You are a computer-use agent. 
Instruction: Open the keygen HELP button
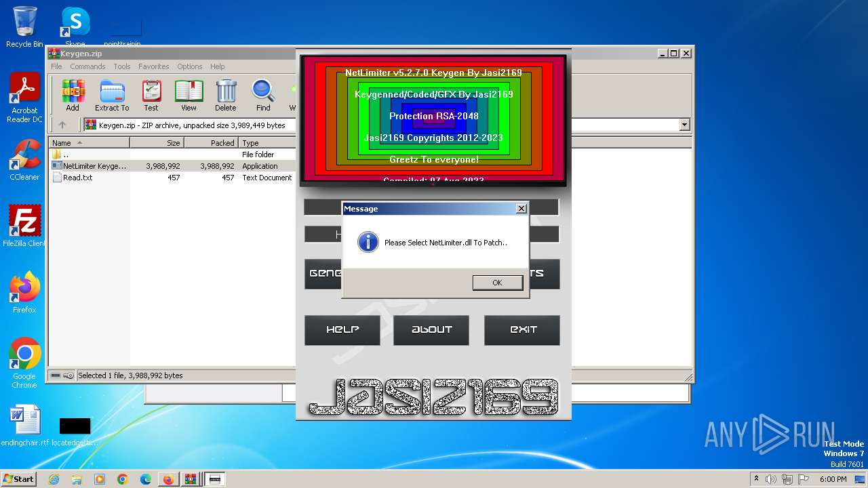click(342, 330)
